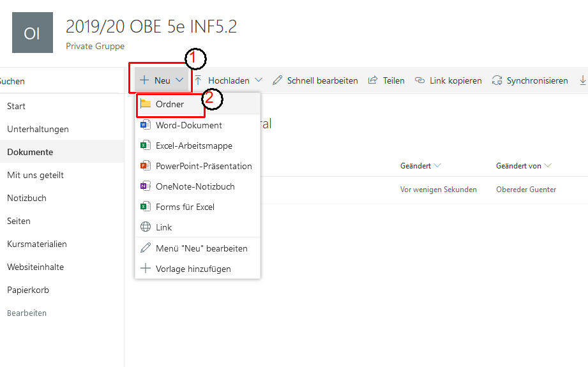Viewport: 588px width, 367px height.
Task: Click the share icon beside Teilen
Action: coord(373,80)
